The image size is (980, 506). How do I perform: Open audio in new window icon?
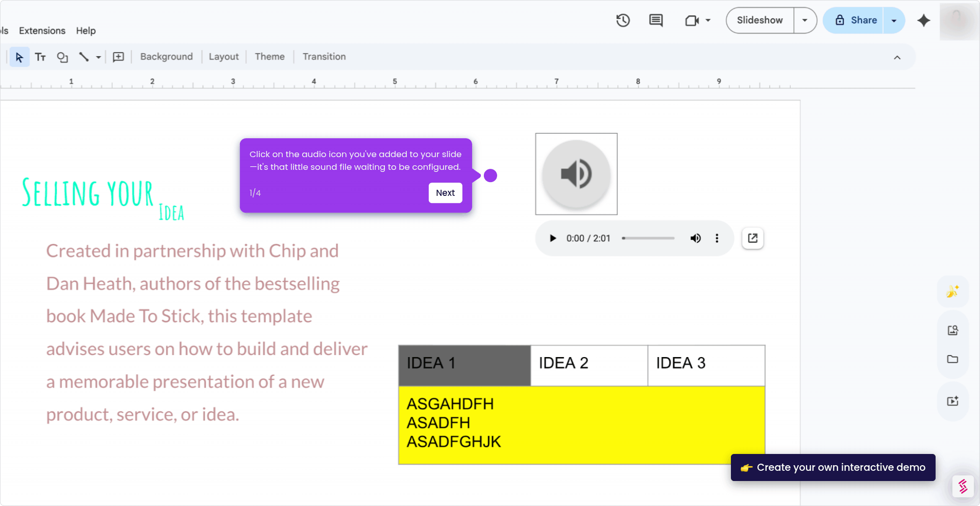click(752, 238)
